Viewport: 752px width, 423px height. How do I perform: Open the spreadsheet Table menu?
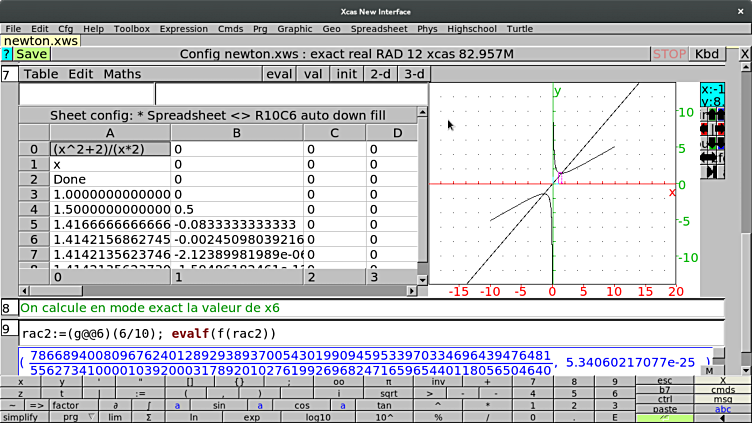point(40,74)
